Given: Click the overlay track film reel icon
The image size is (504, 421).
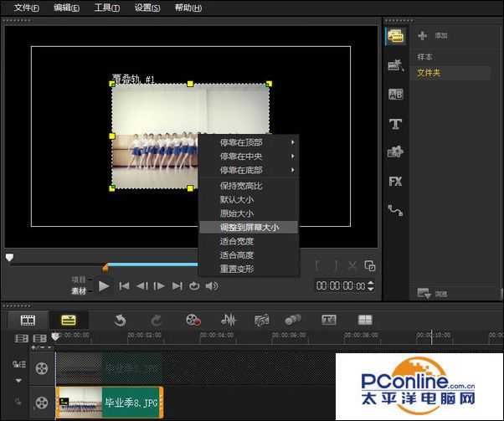Looking at the screenshot, I should [x=42, y=403].
